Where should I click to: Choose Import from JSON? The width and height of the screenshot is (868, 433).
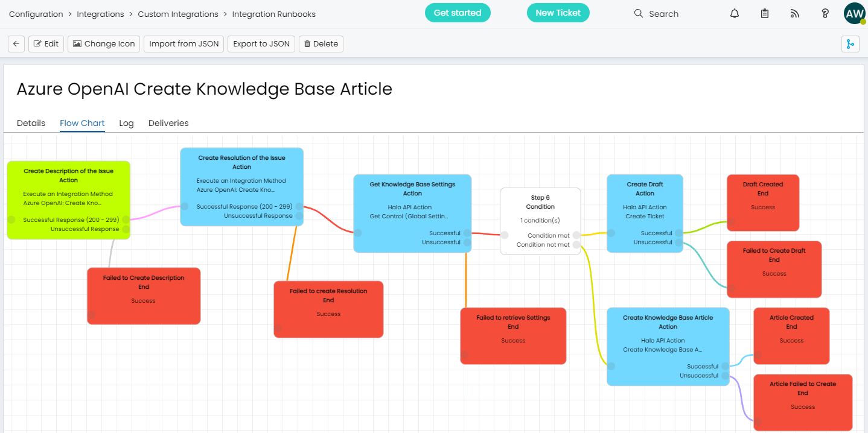[184, 44]
